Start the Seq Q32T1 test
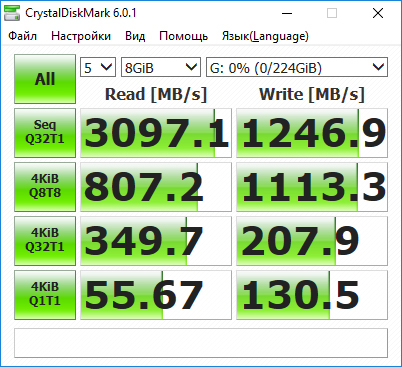The image size is (402, 367). point(45,133)
